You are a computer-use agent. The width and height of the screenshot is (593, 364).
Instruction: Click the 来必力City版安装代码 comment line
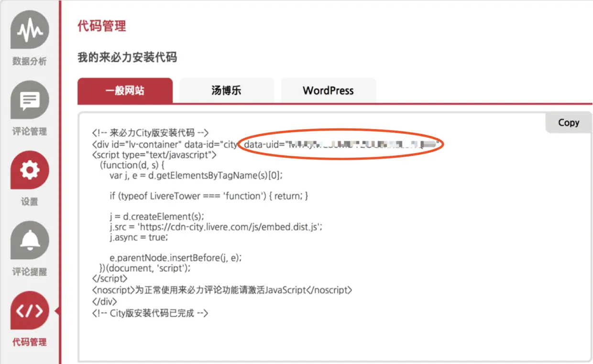pos(151,133)
